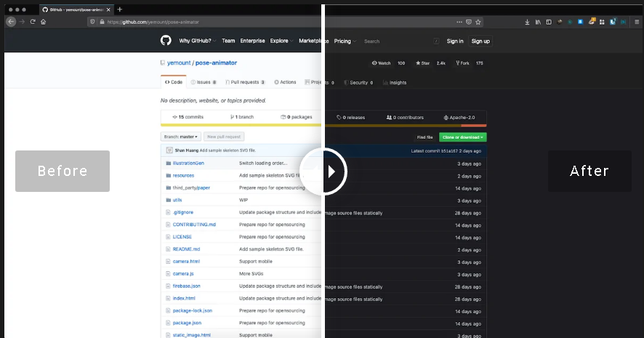This screenshot has height=338, width=644.
Task: Open the 15 commits link
Action: pos(188,117)
